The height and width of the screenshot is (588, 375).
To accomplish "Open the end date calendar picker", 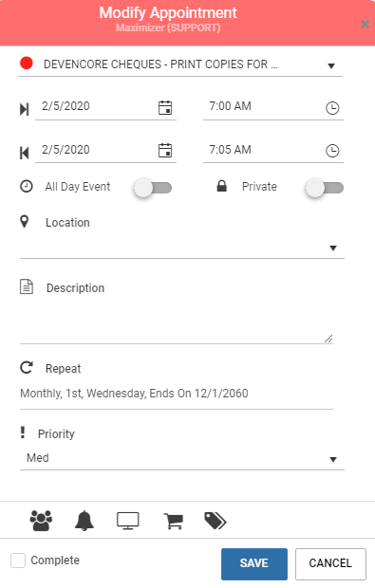I will (165, 151).
